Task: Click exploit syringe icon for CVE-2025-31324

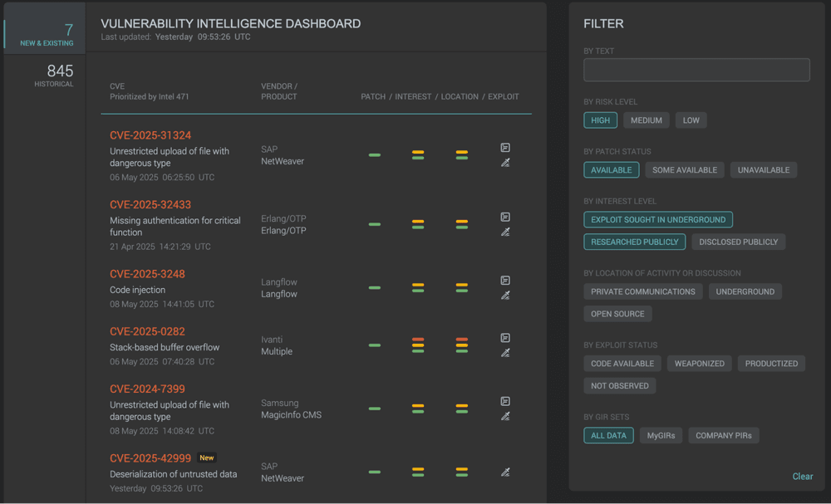Action: [x=505, y=163]
